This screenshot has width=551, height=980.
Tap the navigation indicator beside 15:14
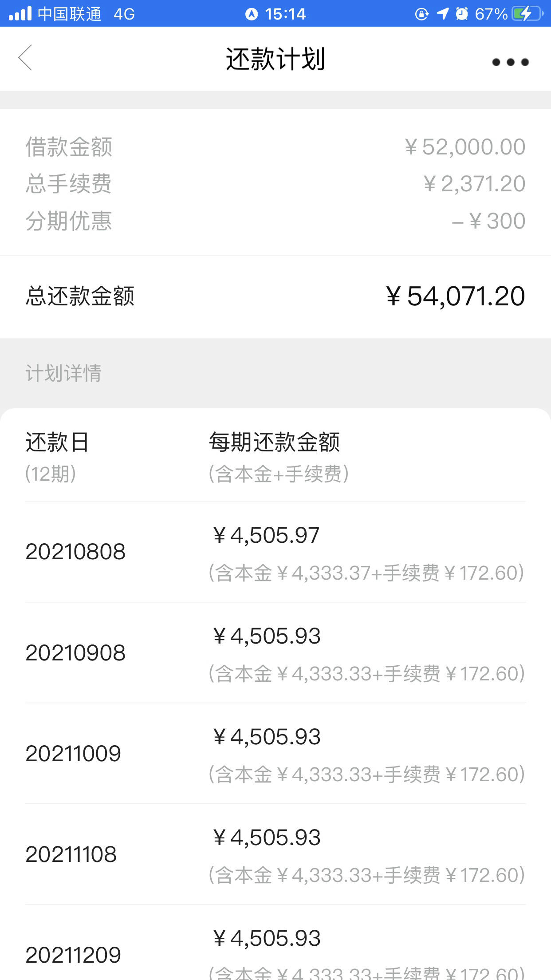coord(252,14)
